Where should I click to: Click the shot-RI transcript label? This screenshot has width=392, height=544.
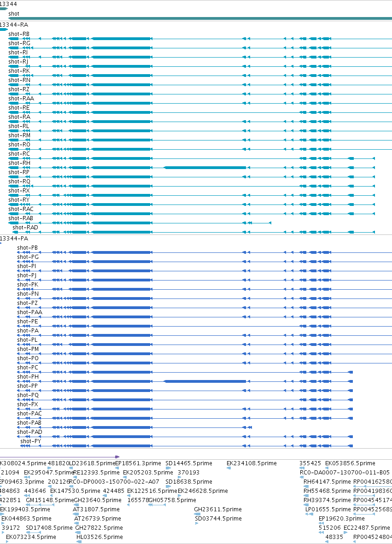(x=18, y=53)
